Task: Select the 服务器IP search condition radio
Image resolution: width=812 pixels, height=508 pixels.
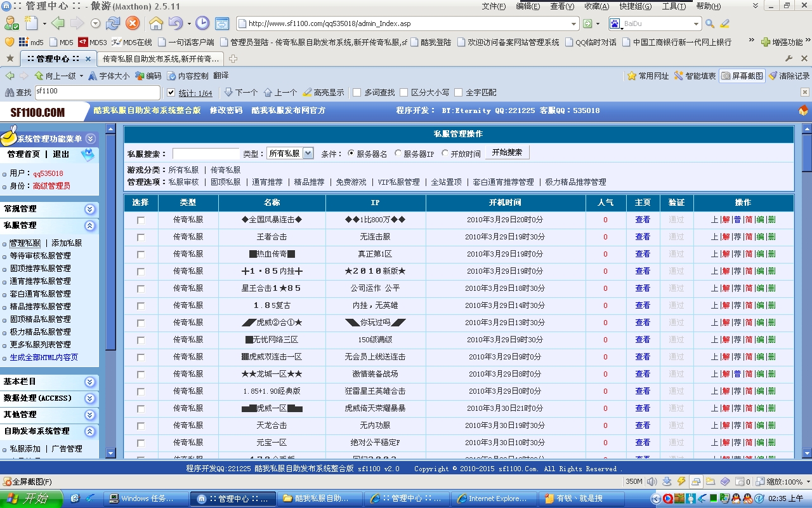Action: (x=398, y=152)
